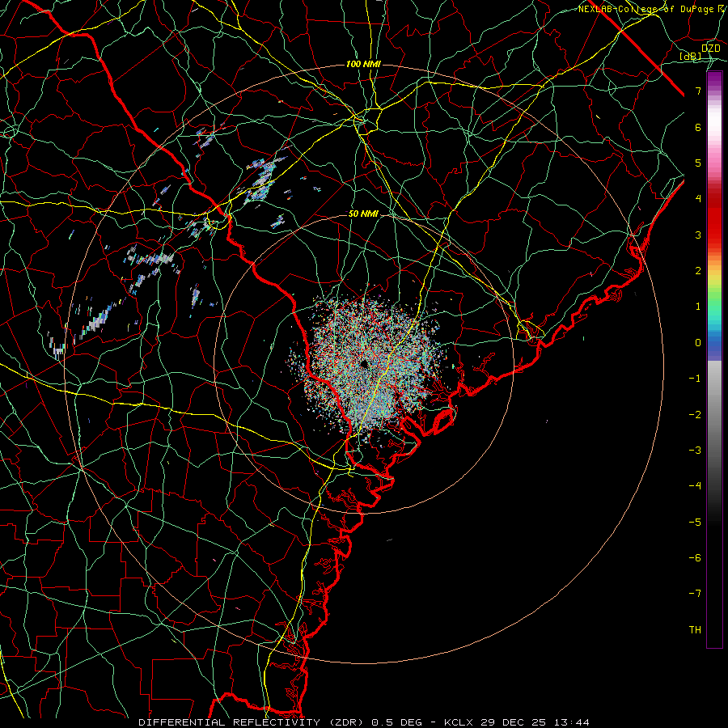
Task: Click the 13:44 timestamp in caption
Action: (x=571, y=722)
